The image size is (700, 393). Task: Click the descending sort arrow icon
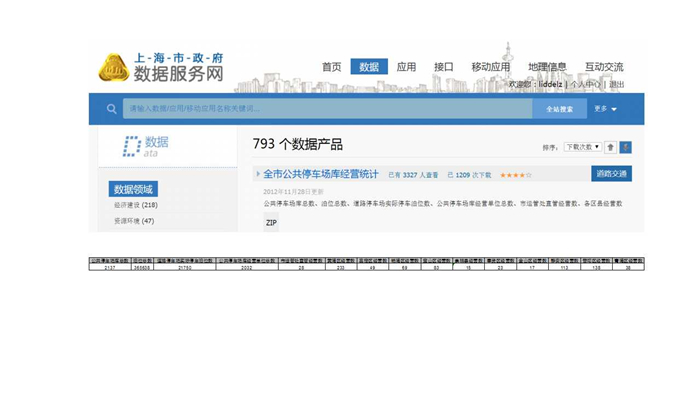click(625, 147)
